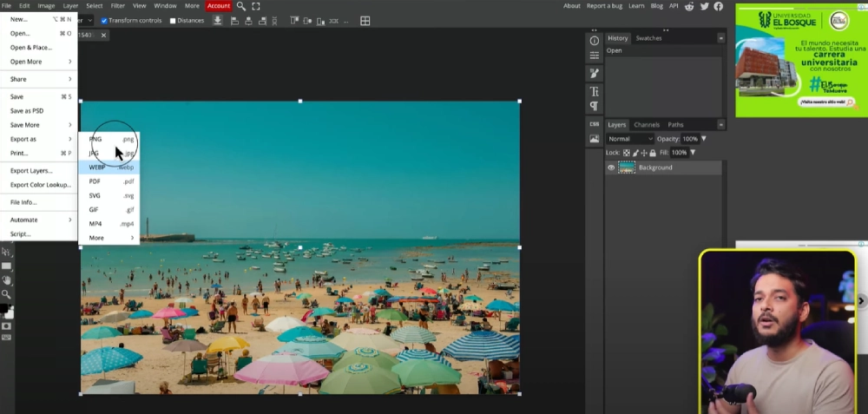Screen dimensions: 868x414
Task: Expand the Save More submenu
Action: pyautogui.click(x=39, y=125)
